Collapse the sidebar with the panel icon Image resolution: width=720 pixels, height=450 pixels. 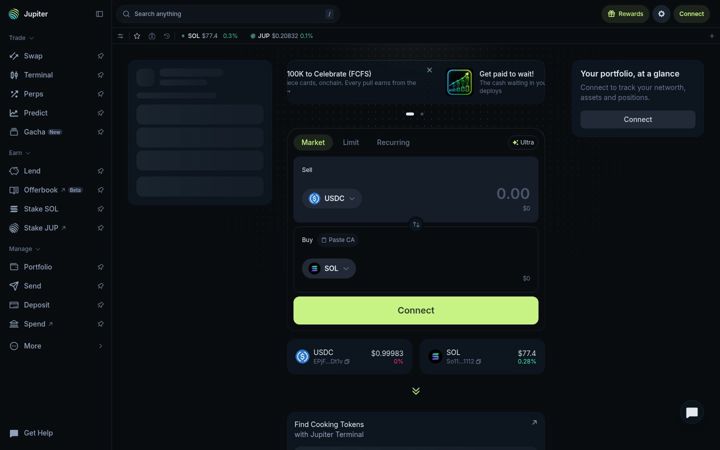click(x=99, y=14)
